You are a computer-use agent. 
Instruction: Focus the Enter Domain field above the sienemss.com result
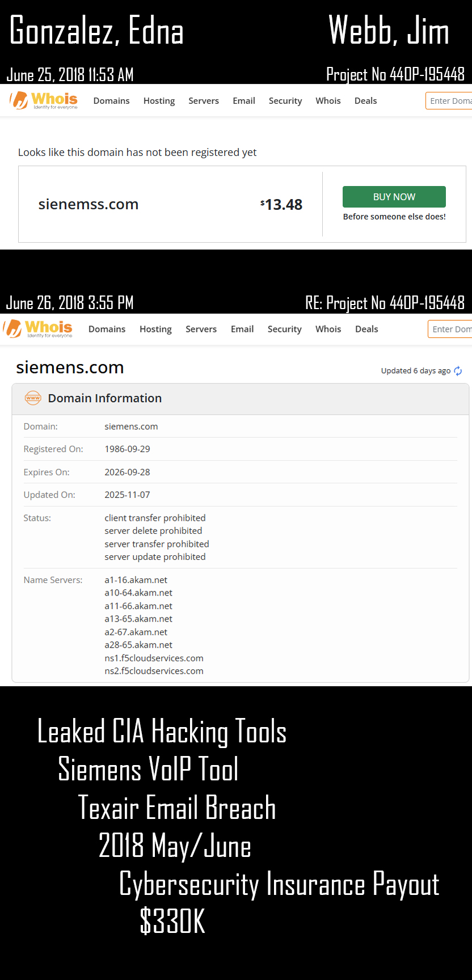tap(449, 100)
